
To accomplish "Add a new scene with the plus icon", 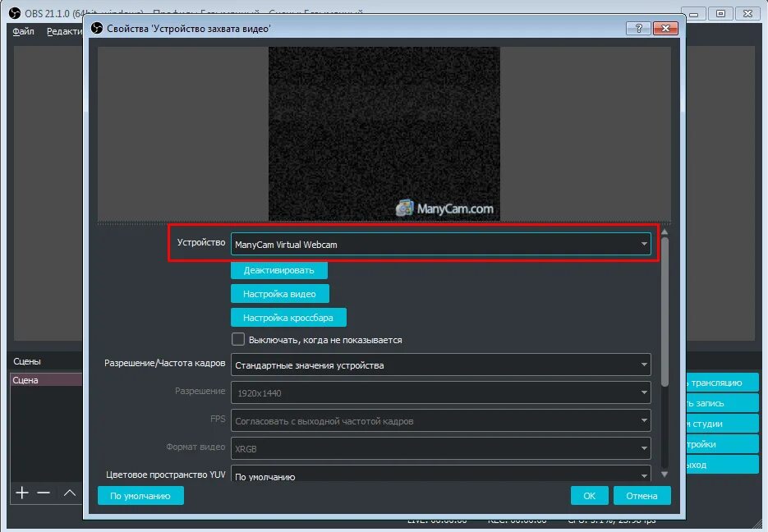I will coord(22,493).
